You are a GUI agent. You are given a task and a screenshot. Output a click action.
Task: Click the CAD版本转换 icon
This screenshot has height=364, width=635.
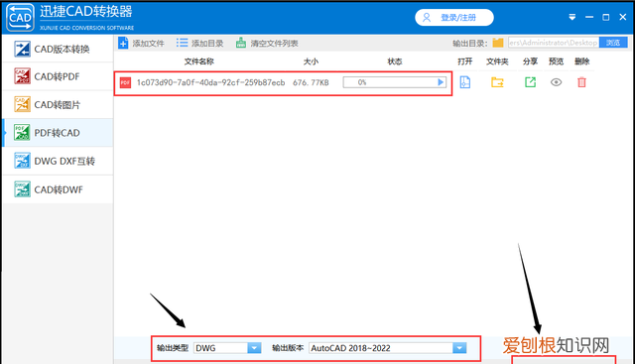[22, 49]
